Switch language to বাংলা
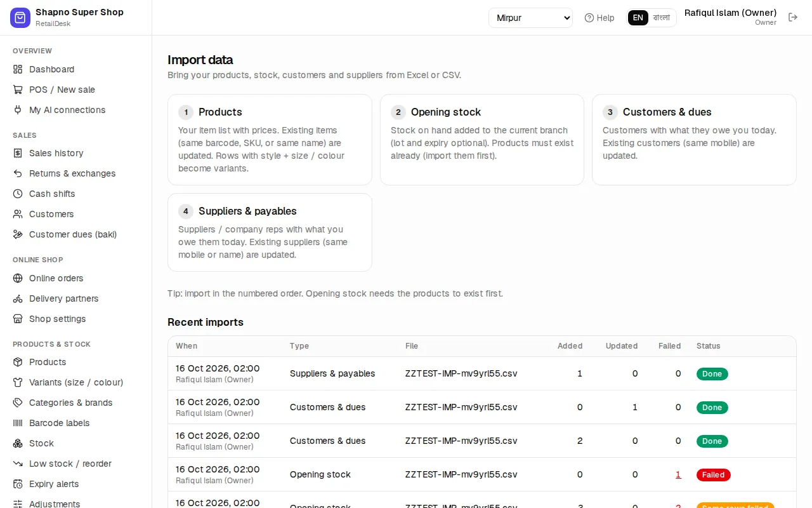 point(662,18)
